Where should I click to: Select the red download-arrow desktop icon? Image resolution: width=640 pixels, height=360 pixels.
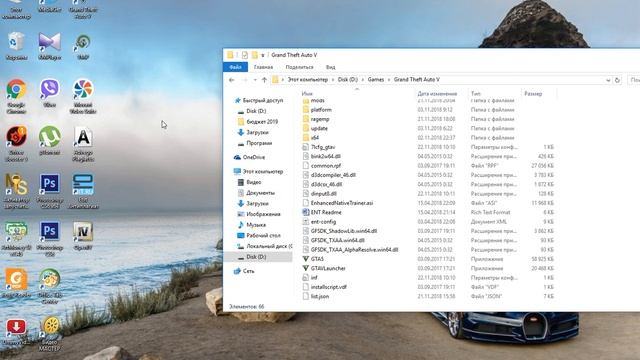tap(16, 331)
